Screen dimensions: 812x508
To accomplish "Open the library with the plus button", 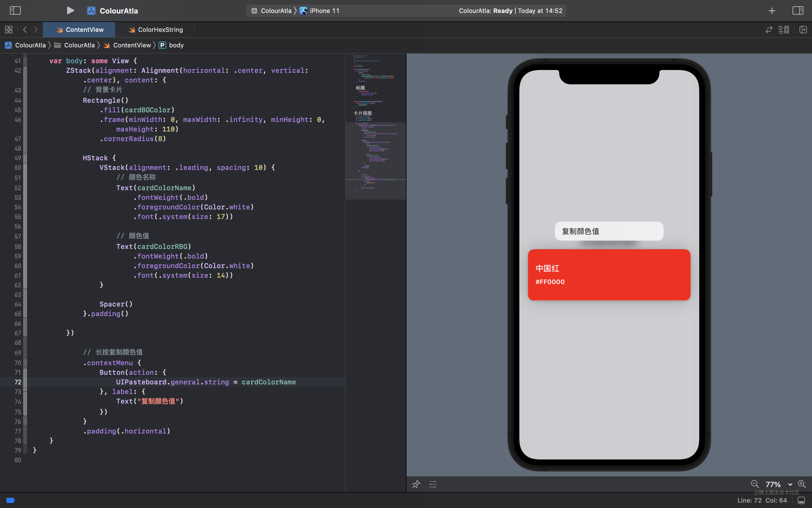I will (772, 11).
